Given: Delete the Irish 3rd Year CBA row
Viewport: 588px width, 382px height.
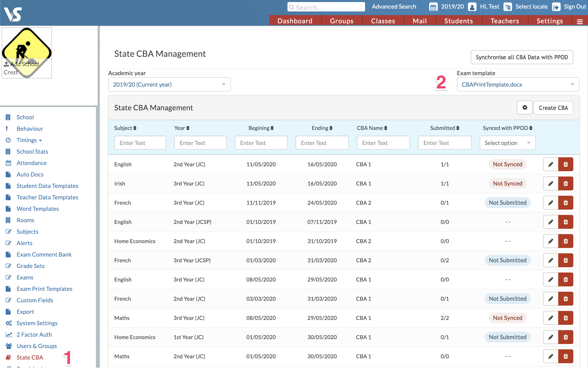Looking at the screenshot, I should pyautogui.click(x=566, y=184).
